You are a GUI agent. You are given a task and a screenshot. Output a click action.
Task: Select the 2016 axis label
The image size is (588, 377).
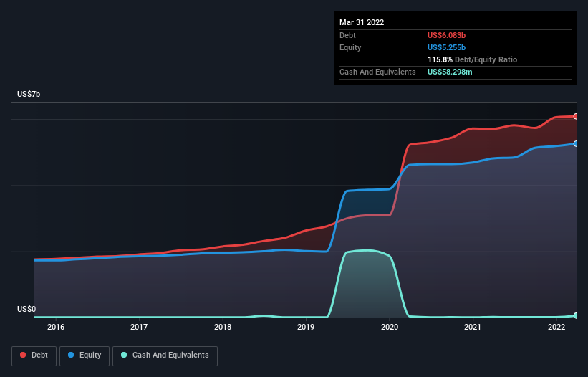56,327
